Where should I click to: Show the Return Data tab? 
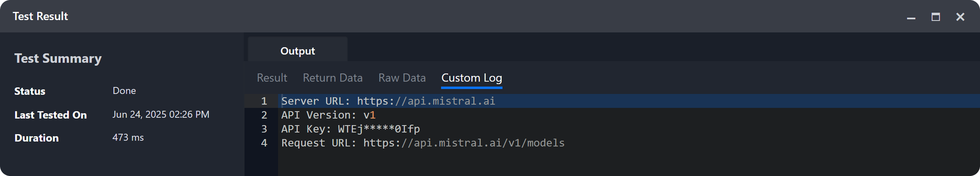pos(333,78)
